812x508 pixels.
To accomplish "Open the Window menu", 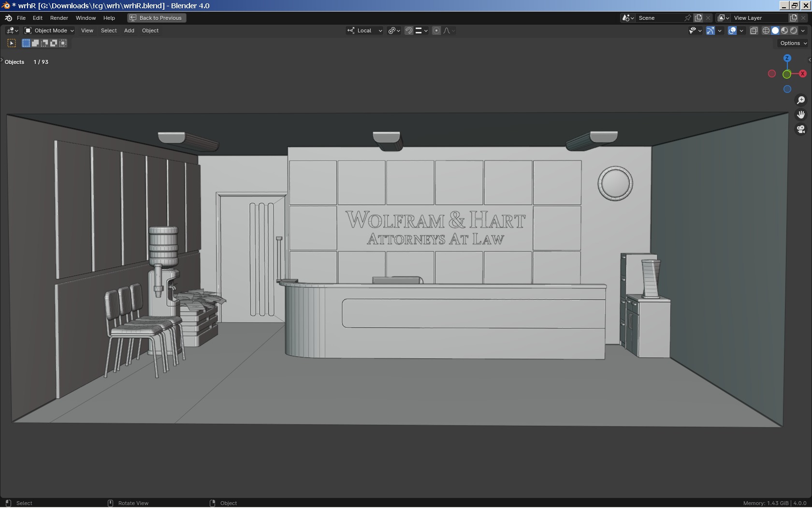I will [x=86, y=18].
